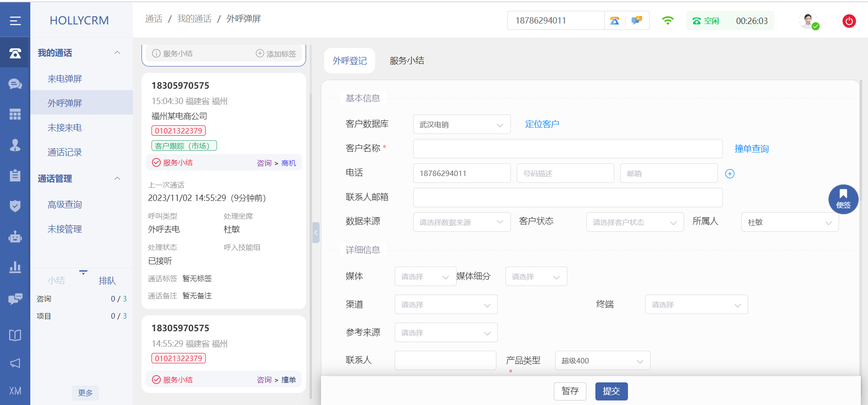The height and width of the screenshot is (405, 868).
Task: Open the XM sidebar icon
Action: (15, 391)
